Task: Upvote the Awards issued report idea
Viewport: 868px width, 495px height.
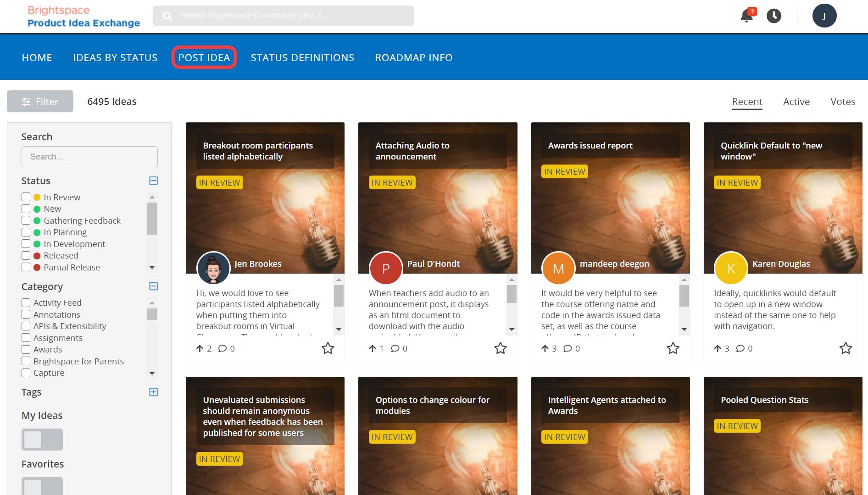Action: (545, 348)
